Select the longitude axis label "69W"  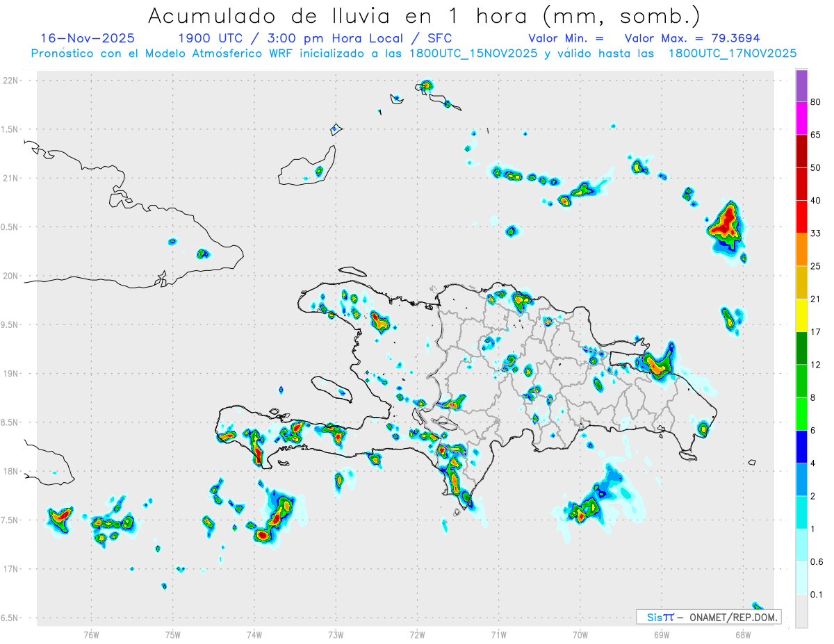click(662, 634)
